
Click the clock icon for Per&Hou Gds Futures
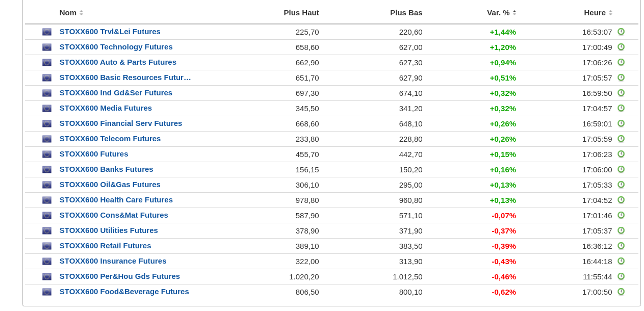pos(621,276)
